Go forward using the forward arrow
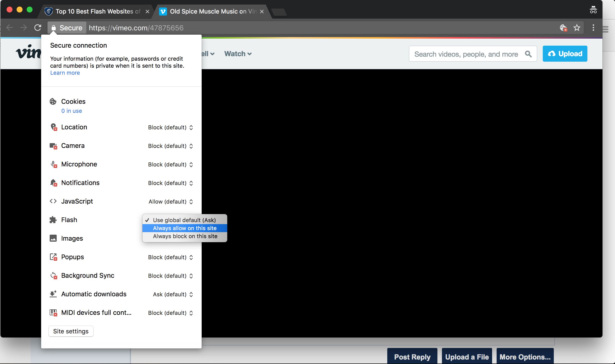615x364 pixels. 24,28
